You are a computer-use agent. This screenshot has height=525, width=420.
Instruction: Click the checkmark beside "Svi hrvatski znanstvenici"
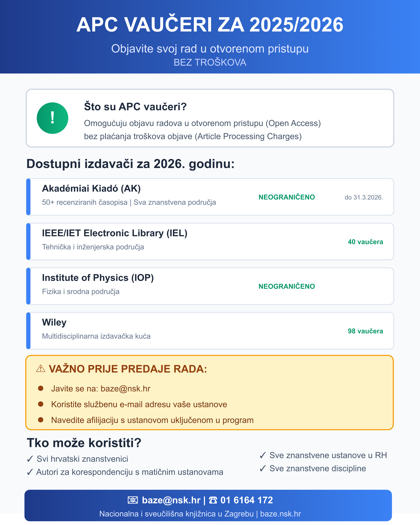tap(30, 459)
